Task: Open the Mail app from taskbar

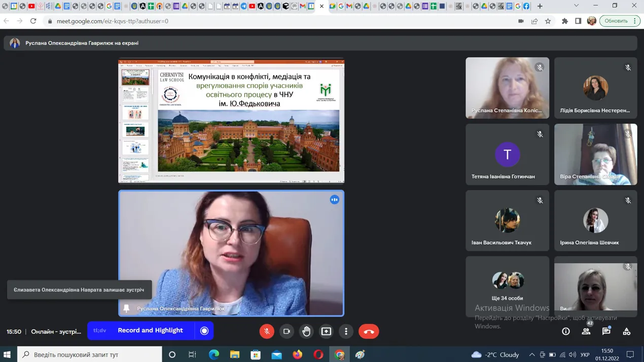Action: coord(276,354)
